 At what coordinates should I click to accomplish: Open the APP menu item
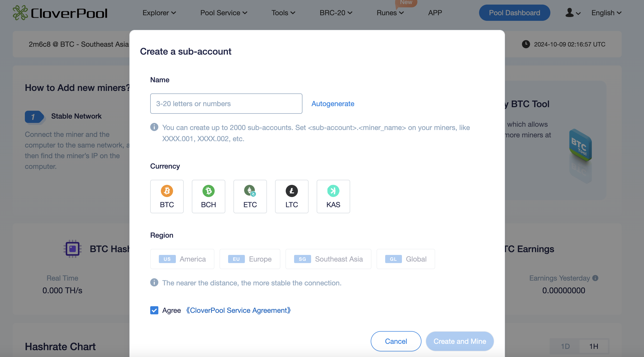tap(435, 12)
